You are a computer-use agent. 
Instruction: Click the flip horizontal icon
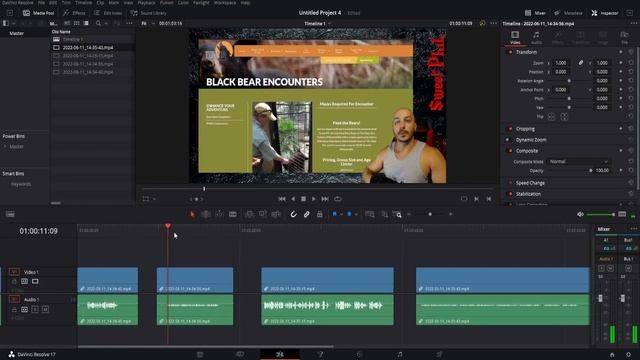tap(551, 117)
